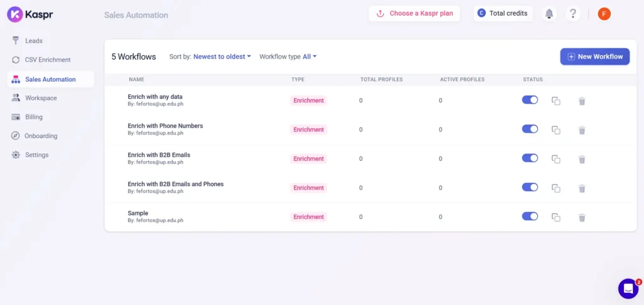Screen dimensions: 644x305
Task: Duplicate Enrich with any data workflow
Action: coord(556,101)
